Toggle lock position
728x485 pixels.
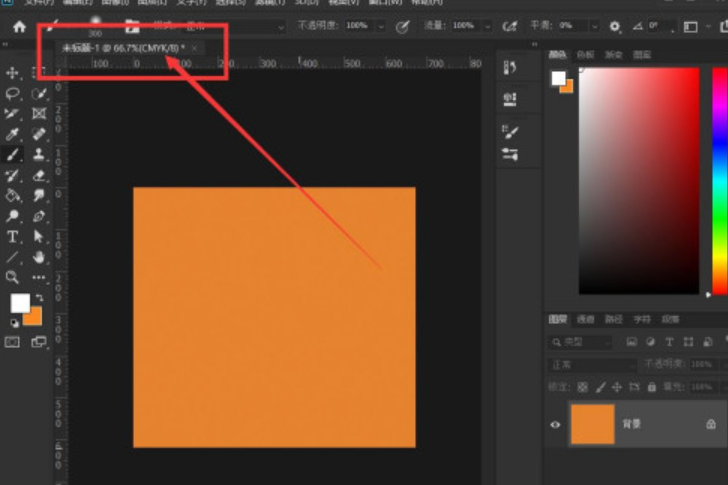pyautogui.click(x=617, y=387)
